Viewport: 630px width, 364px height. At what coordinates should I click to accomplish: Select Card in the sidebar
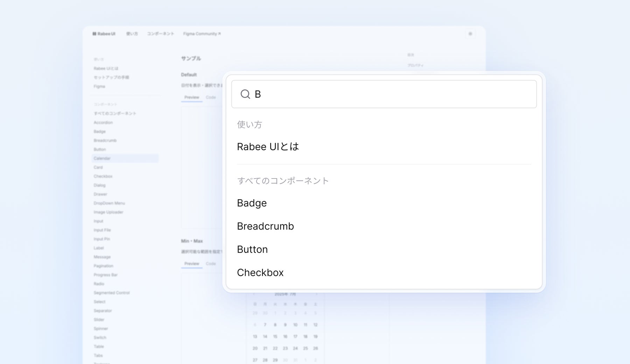click(x=98, y=167)
